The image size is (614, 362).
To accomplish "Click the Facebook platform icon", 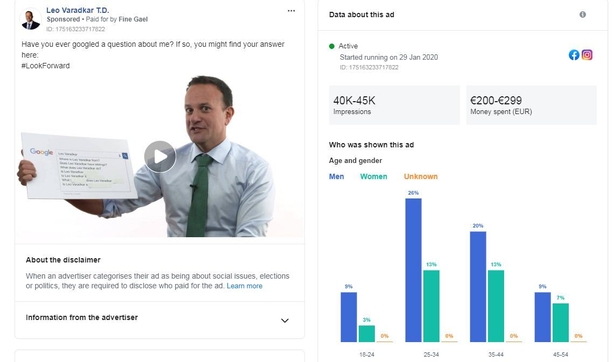I will click(x=574, y=55).
